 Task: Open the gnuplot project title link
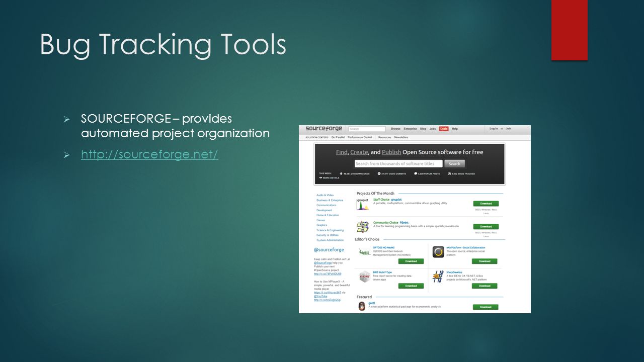[396, 200]
